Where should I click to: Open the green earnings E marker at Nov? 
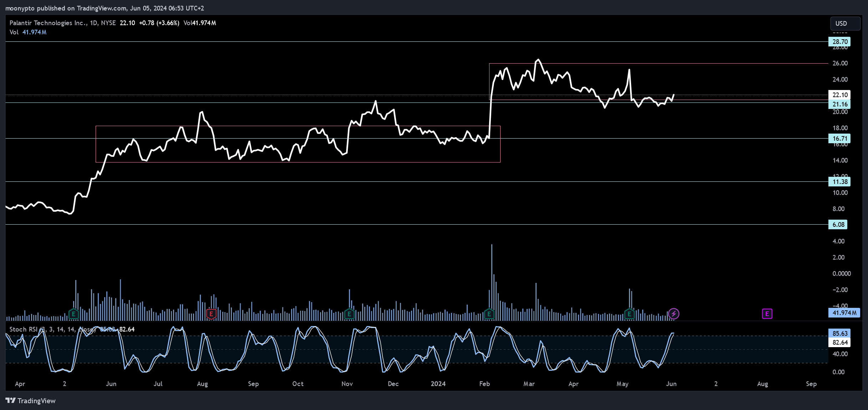click(349, 314)
